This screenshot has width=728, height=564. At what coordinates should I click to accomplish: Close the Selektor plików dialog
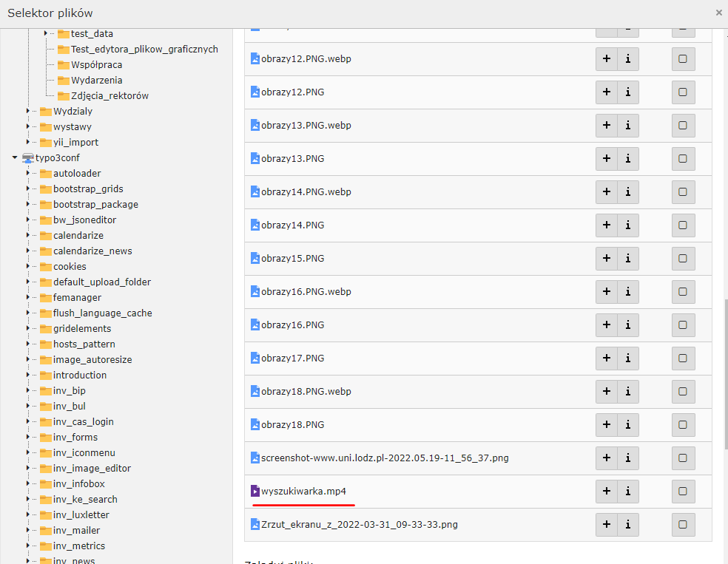pyautogui.click(x=718, y=13)
